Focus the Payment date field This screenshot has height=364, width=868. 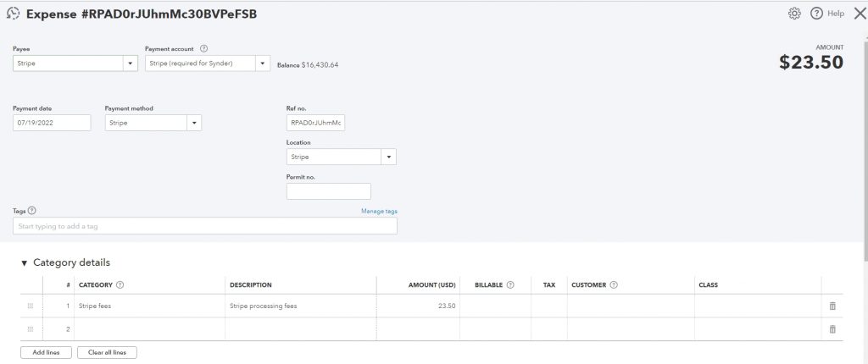pos(52,123)
